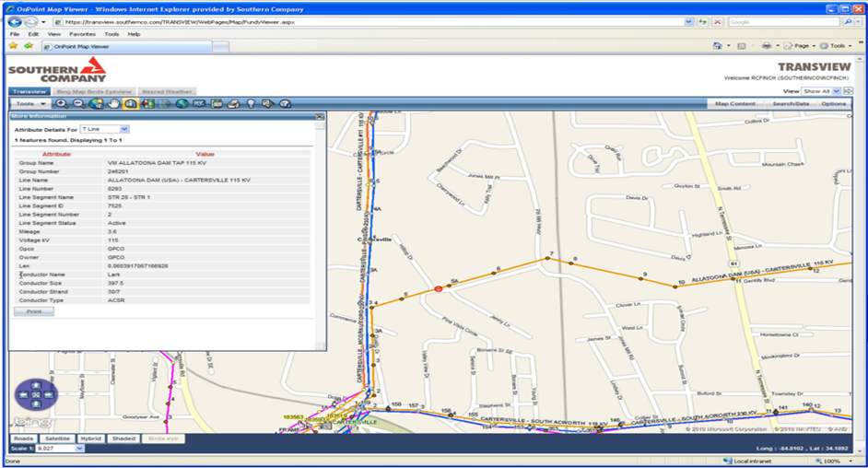Screen dimensions: 868x468
Task: Open the Favorites menu
Action: (82, 34)
